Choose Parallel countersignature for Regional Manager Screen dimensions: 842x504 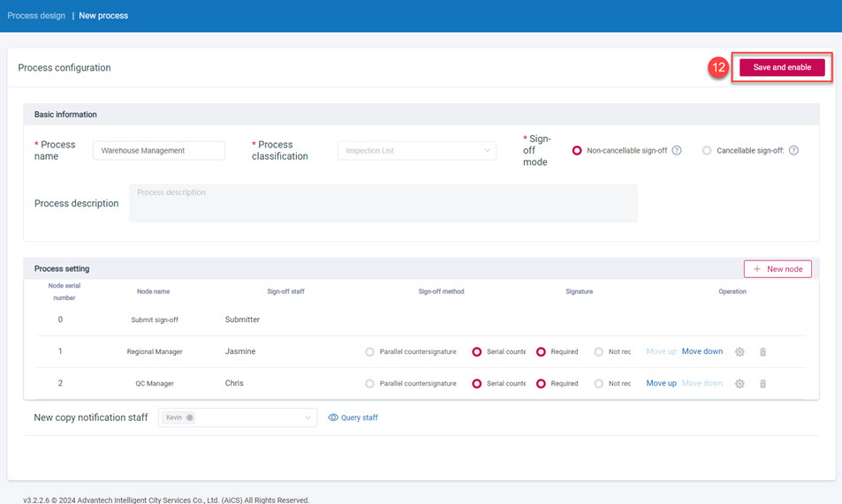(x=370, y=351)
